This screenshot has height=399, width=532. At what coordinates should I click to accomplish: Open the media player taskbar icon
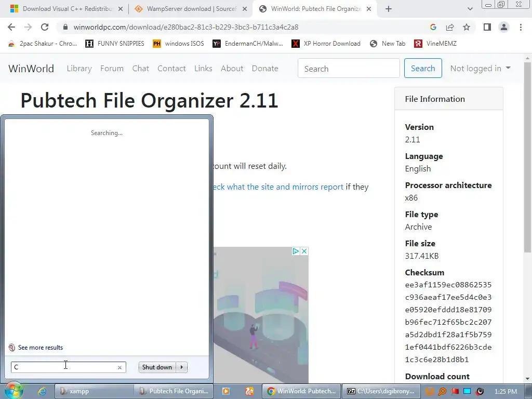[226, 391]
